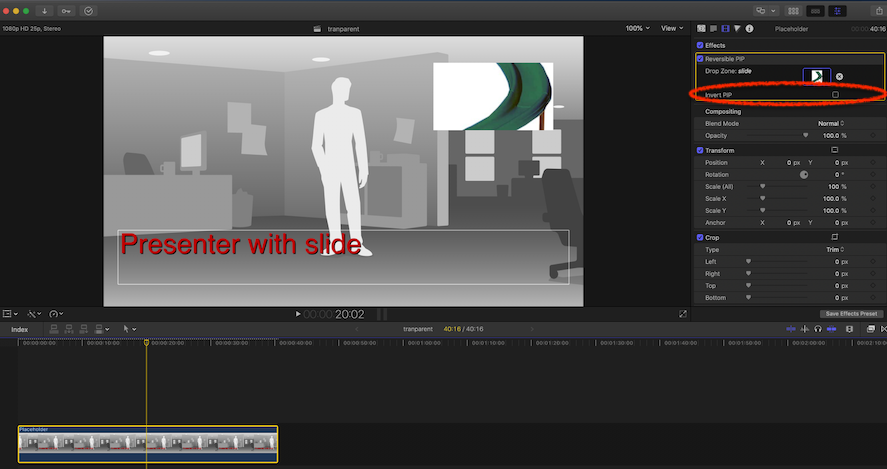
Task: Show background tasks checkmark icon
Action: (x=88, y=11)
